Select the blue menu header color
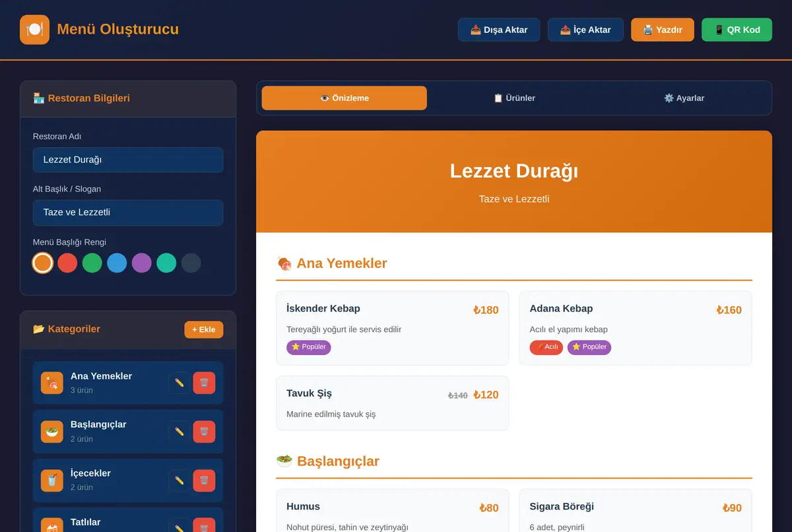The image size is (792, 532). tap(117, 263)
